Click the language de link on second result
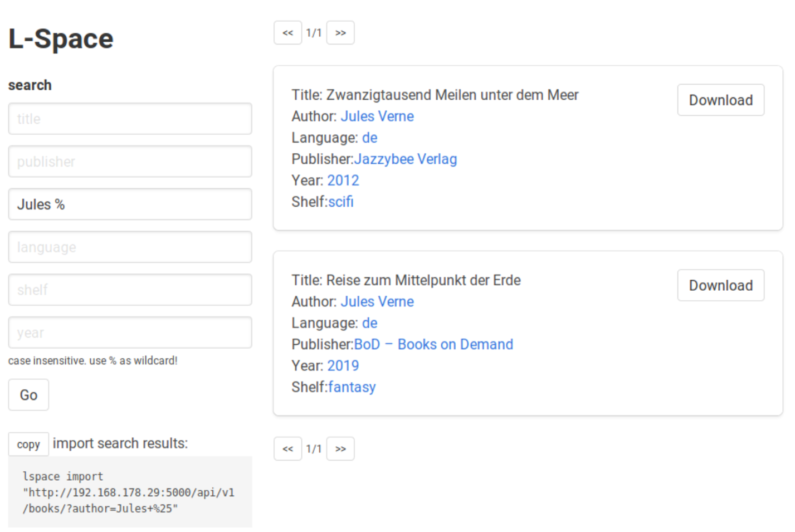This screenshot has height=532, width=795. point(369,323)
